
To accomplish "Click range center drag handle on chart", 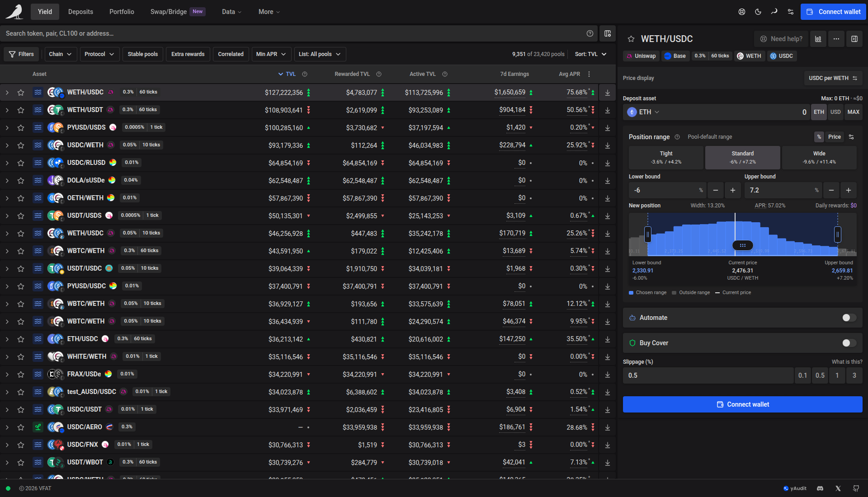I will (x=743, y=245).
